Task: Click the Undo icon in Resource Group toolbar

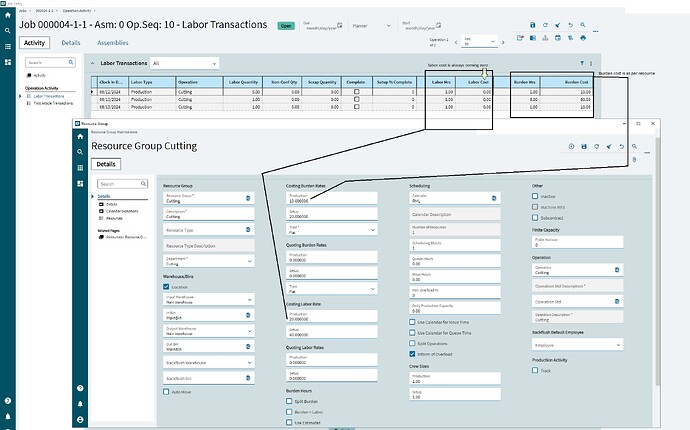Action: [621, 147]
